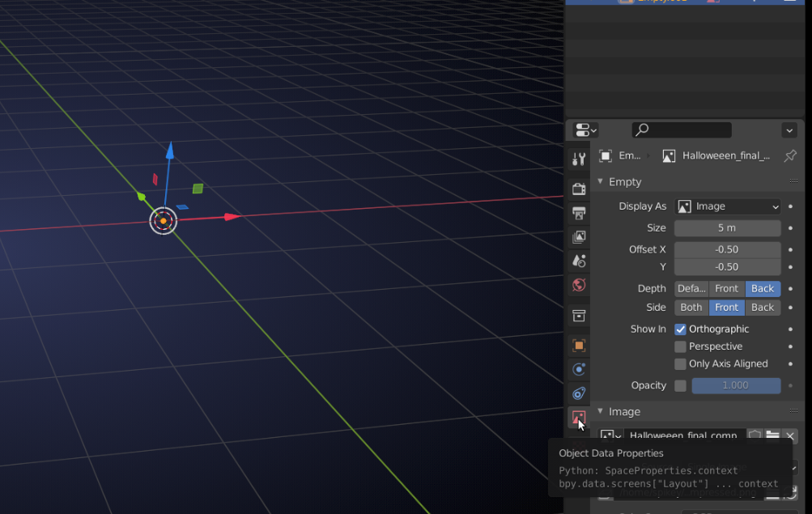Click the red plane gizmo handle
812x514 pixels.
155,179
